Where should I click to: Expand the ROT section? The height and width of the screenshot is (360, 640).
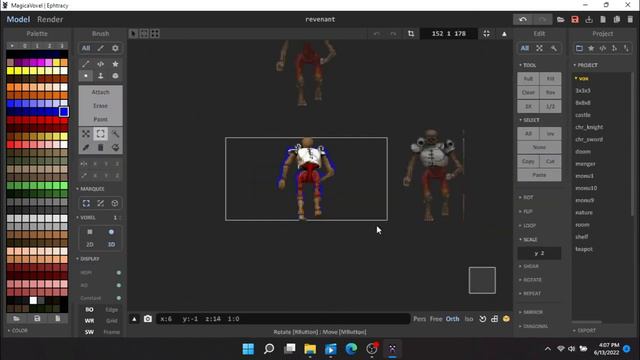point(526,197)
